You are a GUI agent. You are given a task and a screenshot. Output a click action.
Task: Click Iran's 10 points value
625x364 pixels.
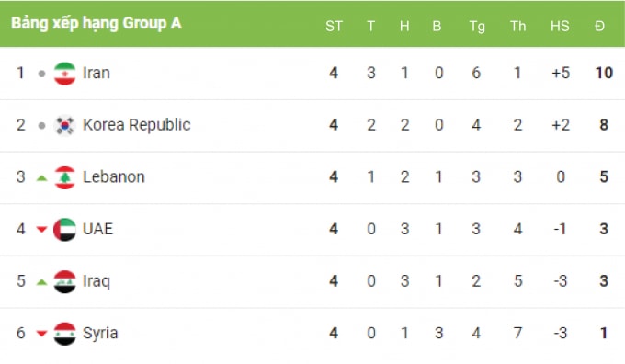click(604, 73)
